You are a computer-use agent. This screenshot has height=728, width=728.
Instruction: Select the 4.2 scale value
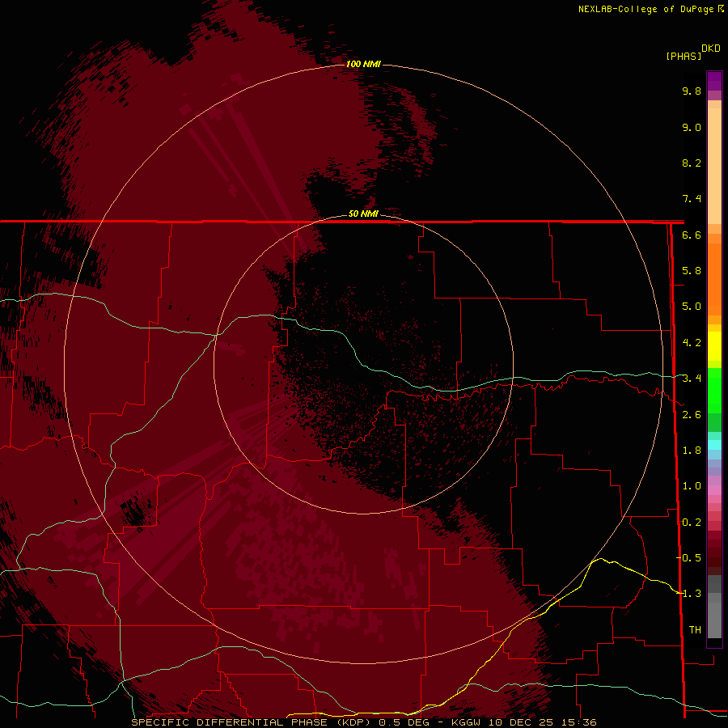pyautogui.click(x=692, y=343)
